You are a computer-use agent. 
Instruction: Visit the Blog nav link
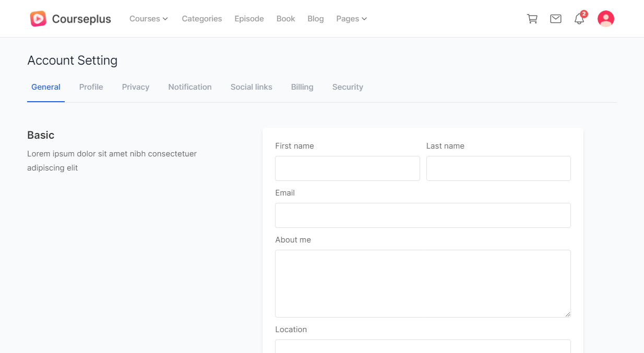[x=315, y=19]
